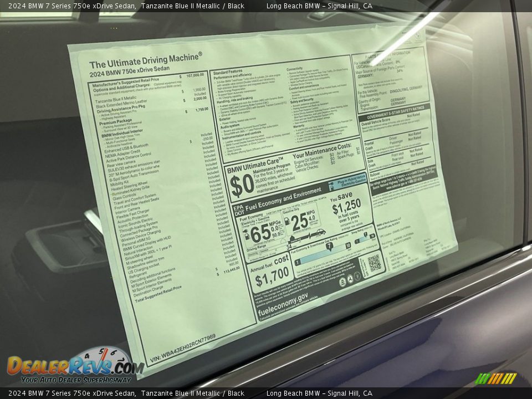Click the 'Annual fuel cost $1,700' box
The width and height of the screenshot is (532, 399).
click(271, 273)
